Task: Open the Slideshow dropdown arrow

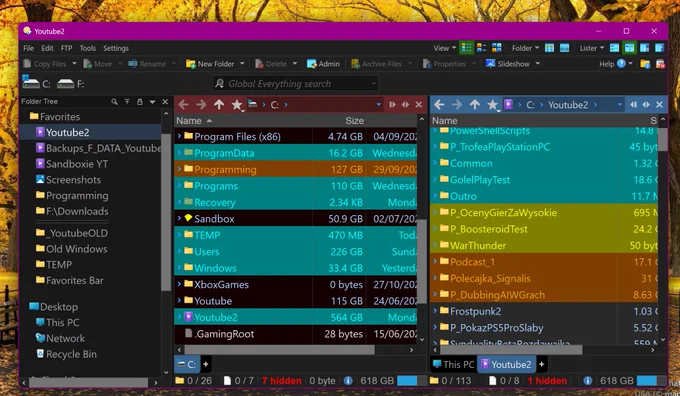Action: click(x=537, y=64)
